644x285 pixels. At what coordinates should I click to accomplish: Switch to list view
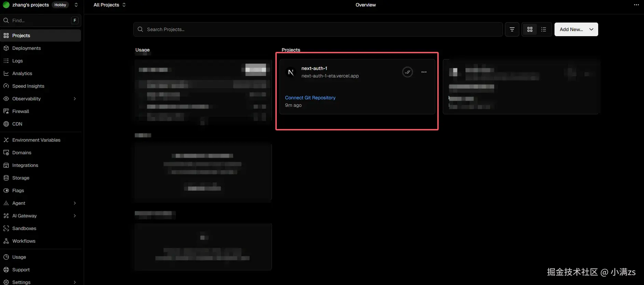click(544, 29)
